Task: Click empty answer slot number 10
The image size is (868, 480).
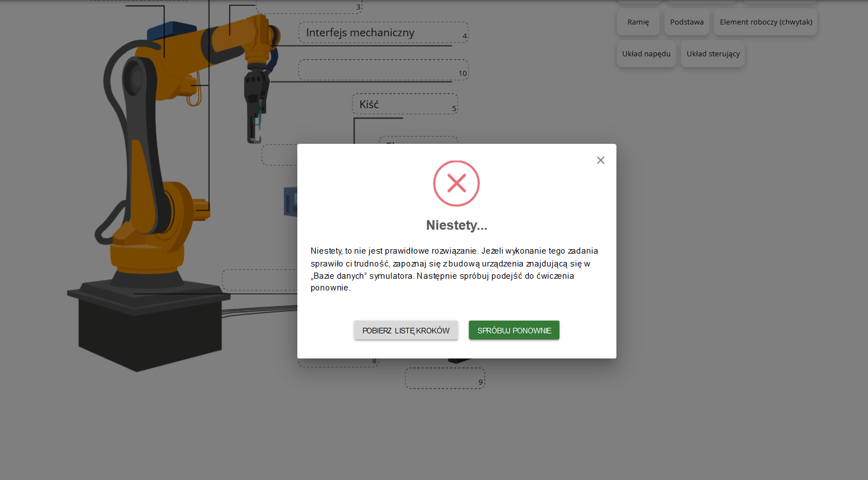Action: coord(383,70)
